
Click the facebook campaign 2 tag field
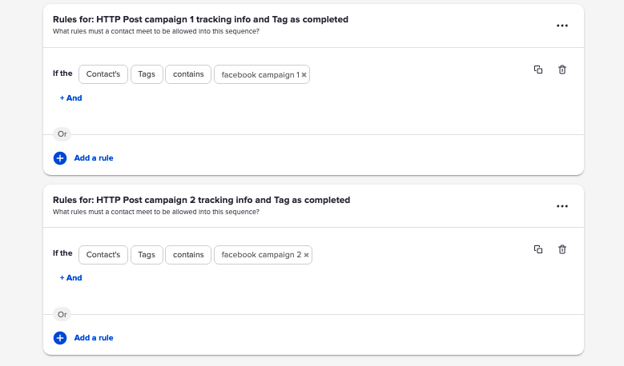point(263,255)
